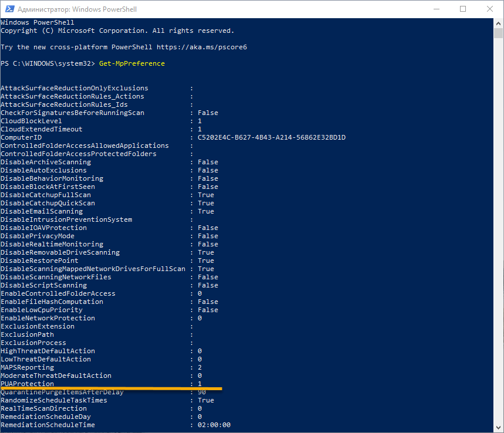Maximize the PowerShell window

click(463, 9)
